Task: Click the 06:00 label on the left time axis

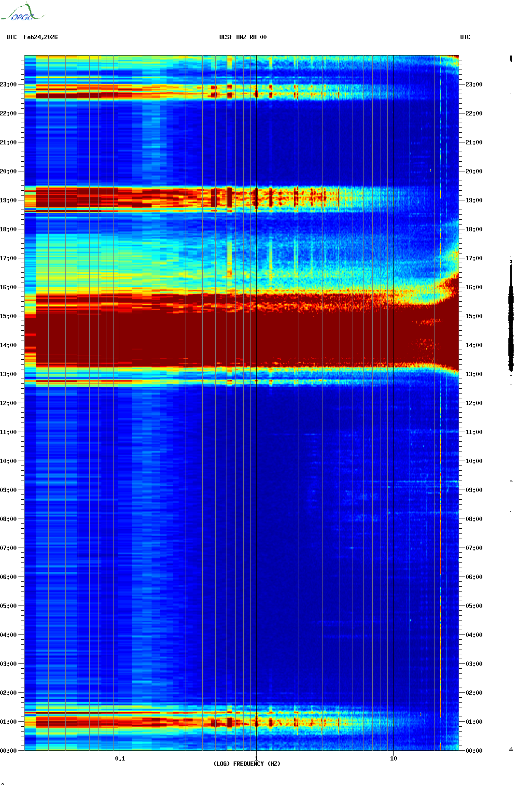Action: [x=8, y=577]
